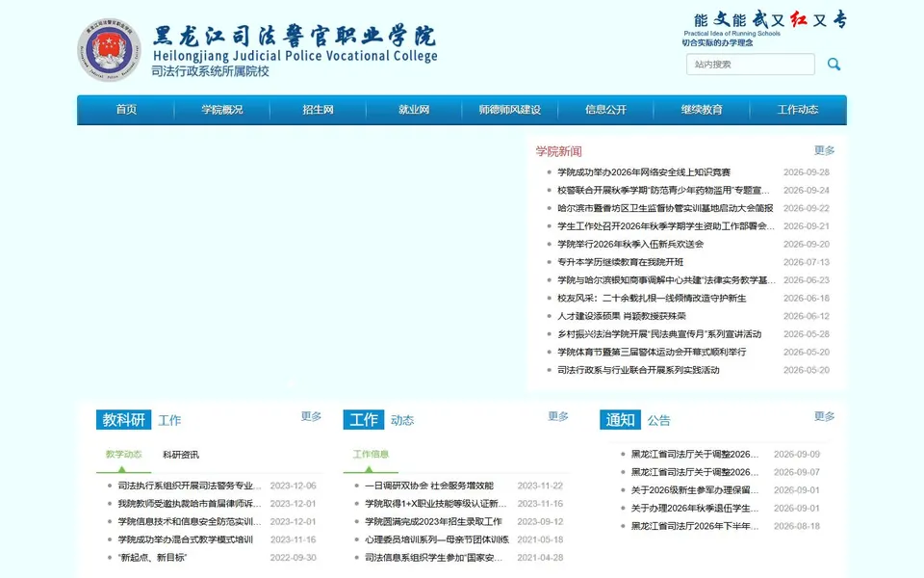Open article "新起点、新目标"
The image size is (924, 578).
coord(152,558)
